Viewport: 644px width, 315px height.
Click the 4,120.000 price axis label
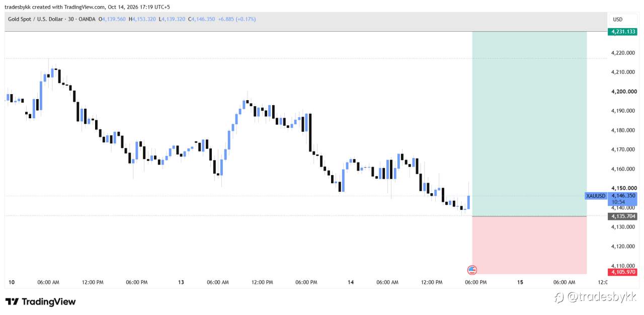(x=624, y=247)
